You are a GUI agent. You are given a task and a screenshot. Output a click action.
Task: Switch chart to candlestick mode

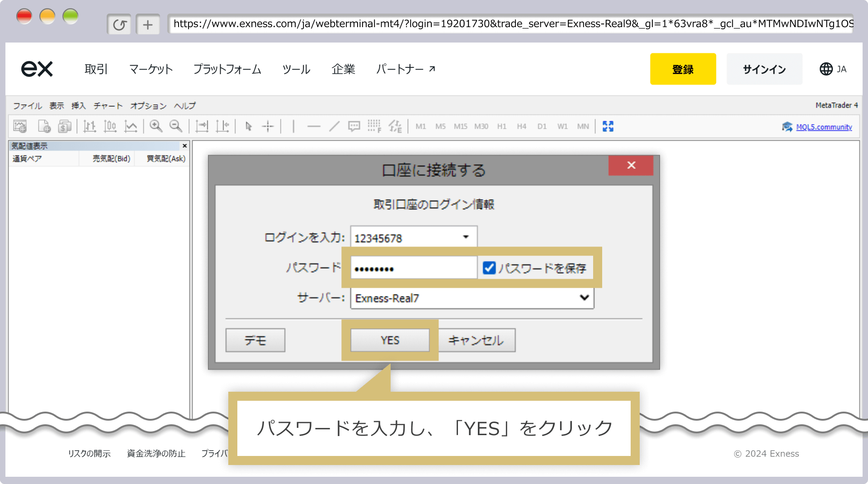[x=110, y=126]
